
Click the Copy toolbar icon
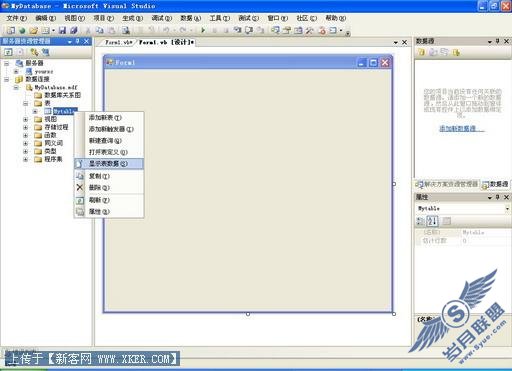click(100, 31)
